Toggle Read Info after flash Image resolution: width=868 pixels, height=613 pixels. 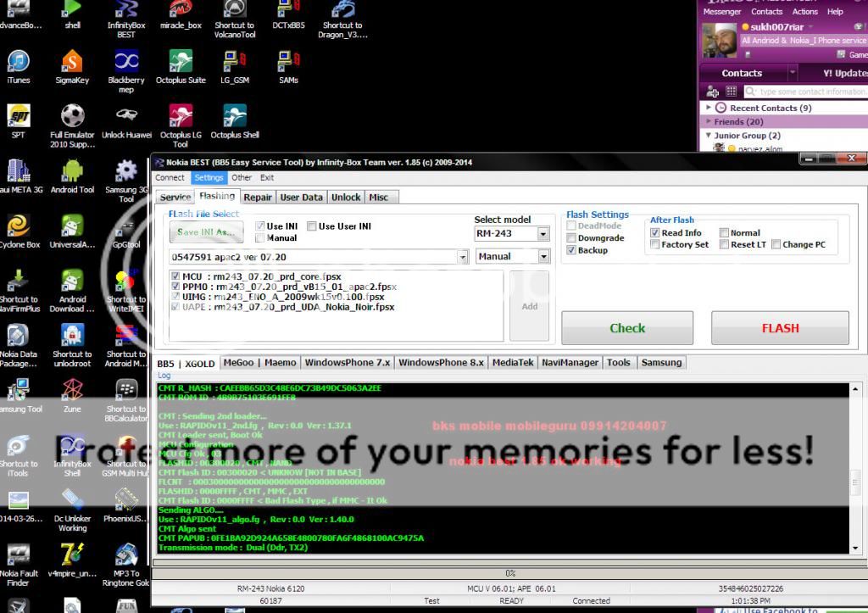click(x=655, y=232)
